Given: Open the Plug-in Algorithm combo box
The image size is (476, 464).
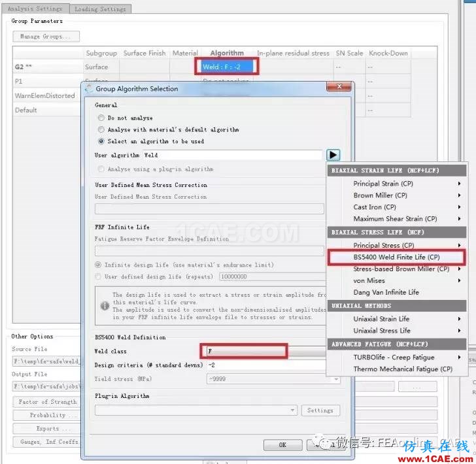Looking at the screenshot, I should pyautogui.click(x=195, y=410).
